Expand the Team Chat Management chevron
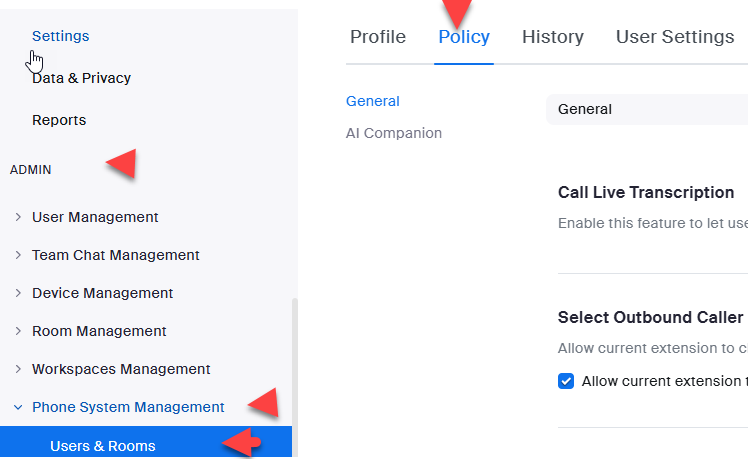Screen dimensions: 748x459 coord(18,255)
